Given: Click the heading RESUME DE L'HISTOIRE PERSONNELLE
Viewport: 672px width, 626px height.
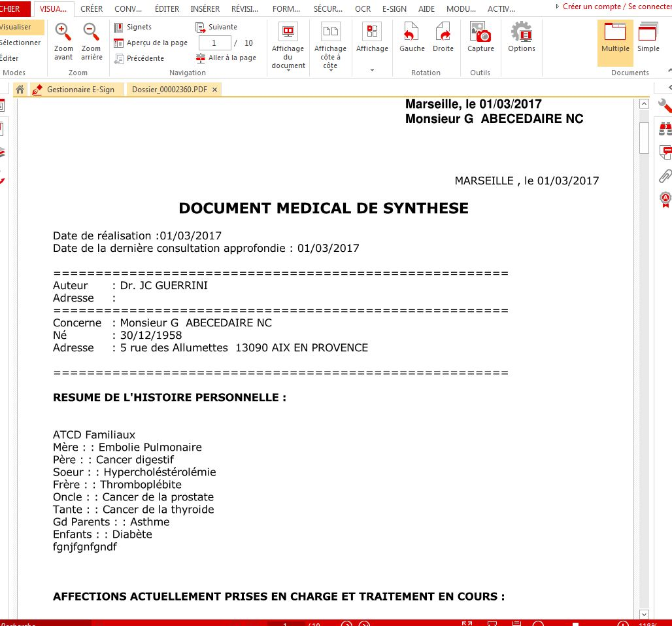Looking at the screenshot, I should [169, 398].
